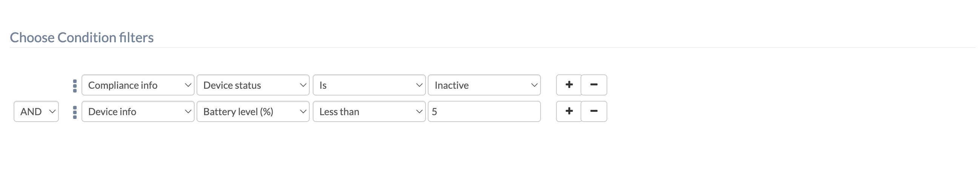Open the Compliance info category dropdown
The height and width of the screenshot is (185, 980).
(x=138, y=85)
